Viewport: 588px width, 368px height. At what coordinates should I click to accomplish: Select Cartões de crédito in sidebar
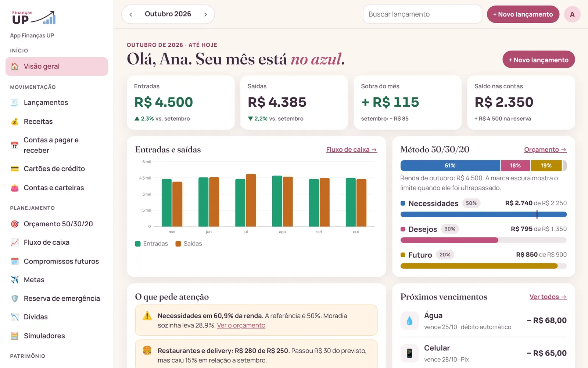[57, 169]
